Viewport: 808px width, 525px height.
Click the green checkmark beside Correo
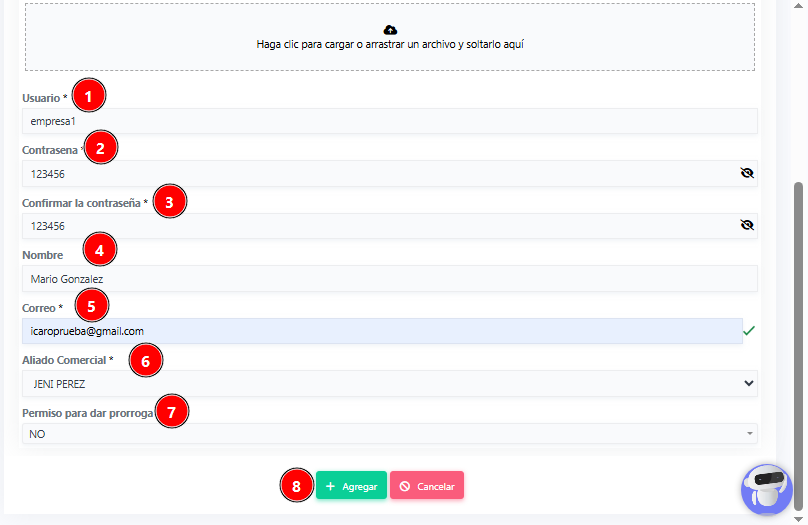750,330
